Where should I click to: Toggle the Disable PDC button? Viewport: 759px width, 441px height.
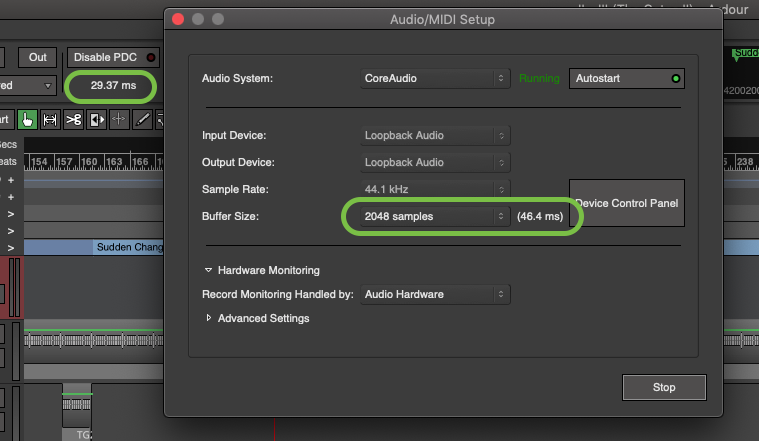[x=114, y=57]
